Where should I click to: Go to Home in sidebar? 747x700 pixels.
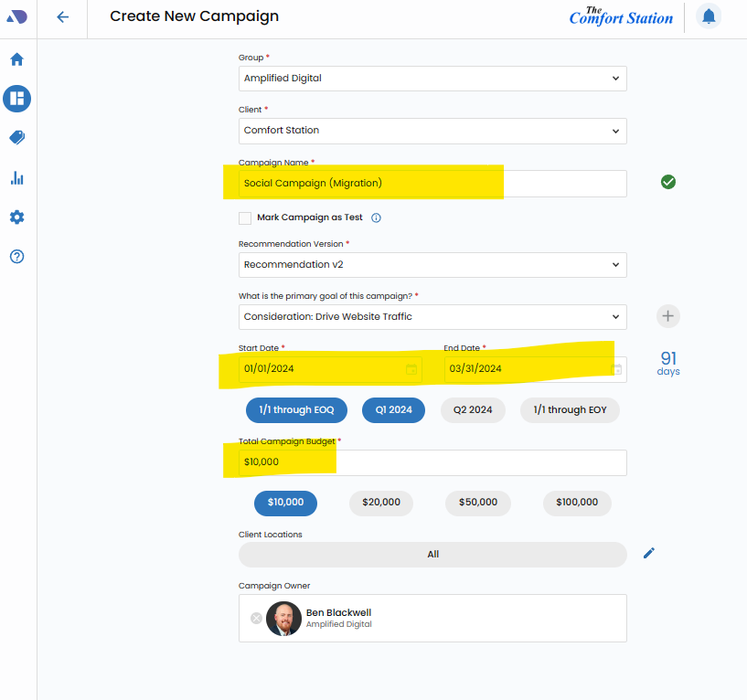point(16,59)
